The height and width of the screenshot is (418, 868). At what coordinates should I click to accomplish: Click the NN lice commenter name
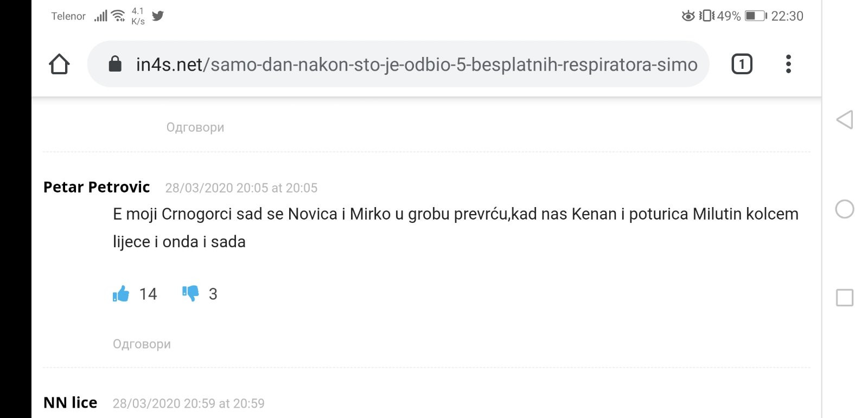click(x=71, y=403)
